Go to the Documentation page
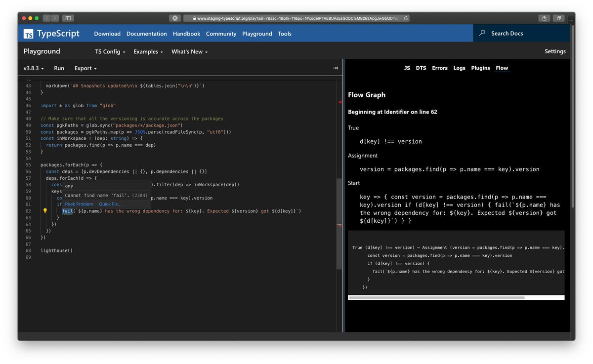 [x=147, y=34]
